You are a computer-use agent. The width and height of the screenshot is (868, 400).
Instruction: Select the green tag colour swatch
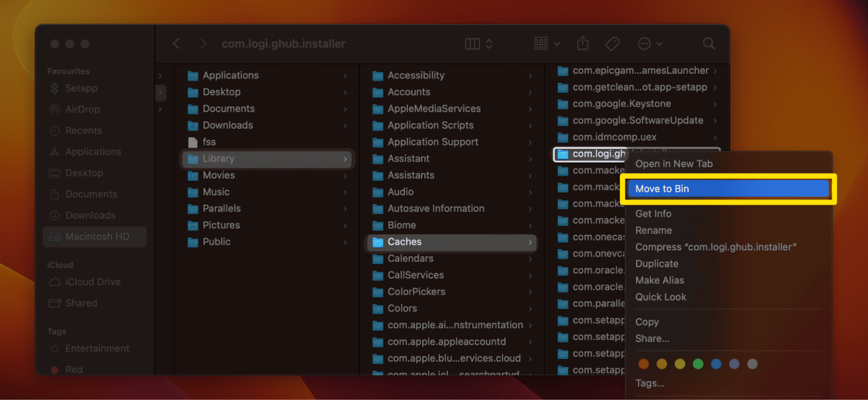tap(698, 364)
